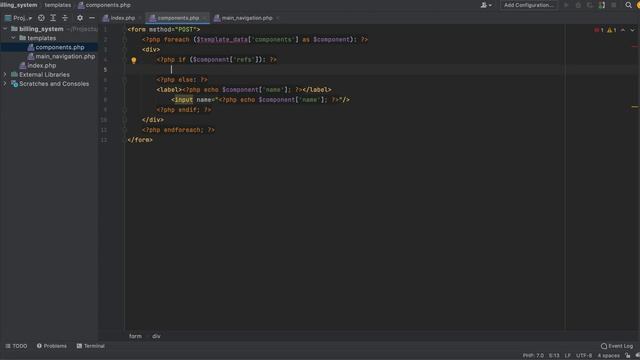Open the TODO tool window
Viewport: 640px width, 360px height.
click(16, 346)
